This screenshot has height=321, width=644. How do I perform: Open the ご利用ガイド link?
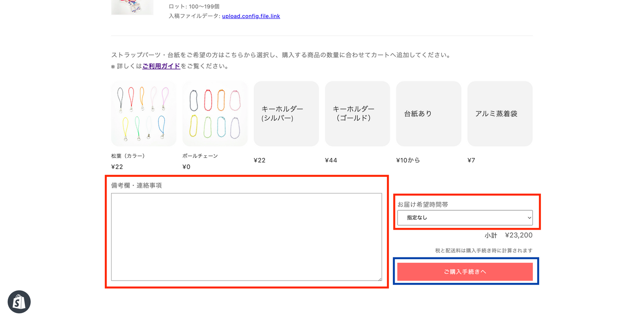tap(161, 66)
